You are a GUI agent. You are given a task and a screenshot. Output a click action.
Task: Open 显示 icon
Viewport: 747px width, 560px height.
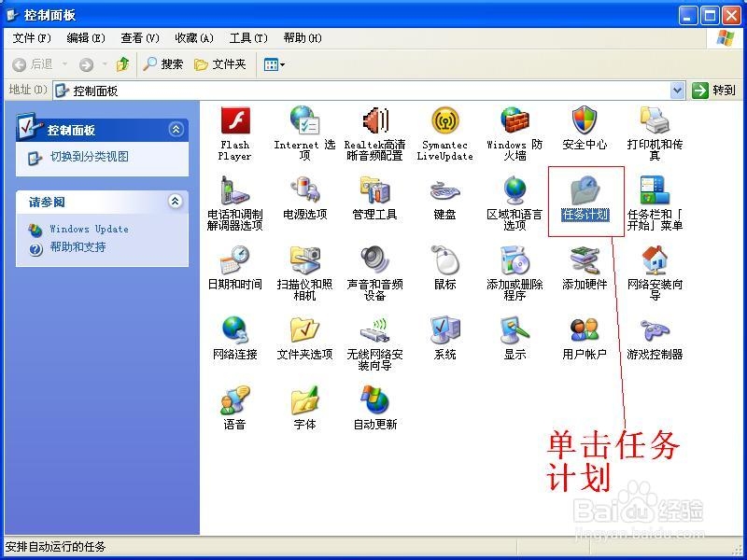click(x=514, y=330)
